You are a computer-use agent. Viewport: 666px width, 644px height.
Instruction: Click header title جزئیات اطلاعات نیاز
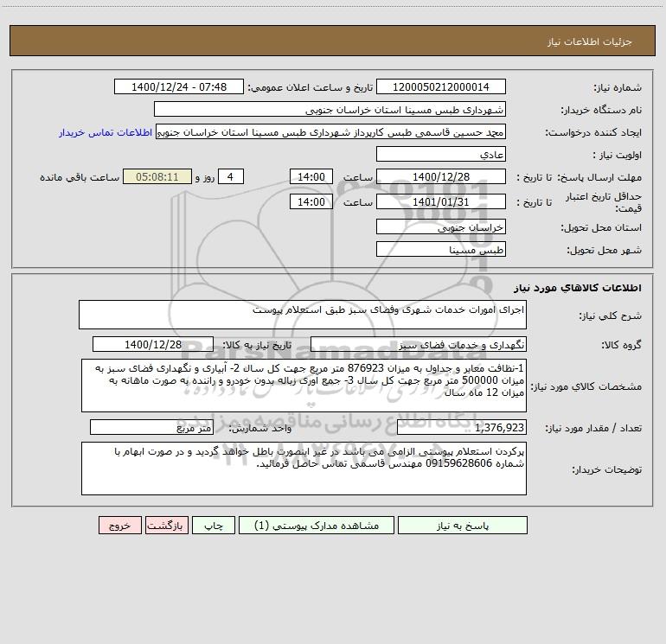point(590,41)
